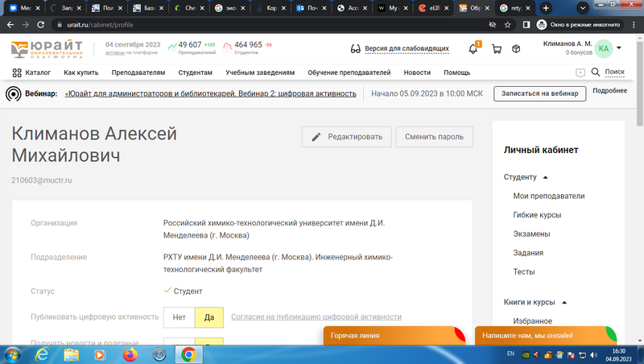Set publish digital activity to Да
The image size is (644, 364).
pyautogui.click(x=209, y=317)
